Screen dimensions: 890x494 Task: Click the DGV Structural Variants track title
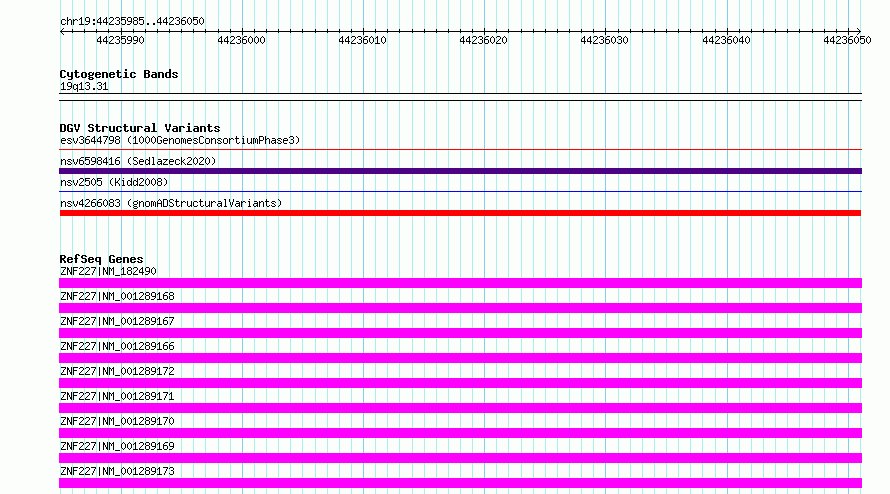coord(140,128)
